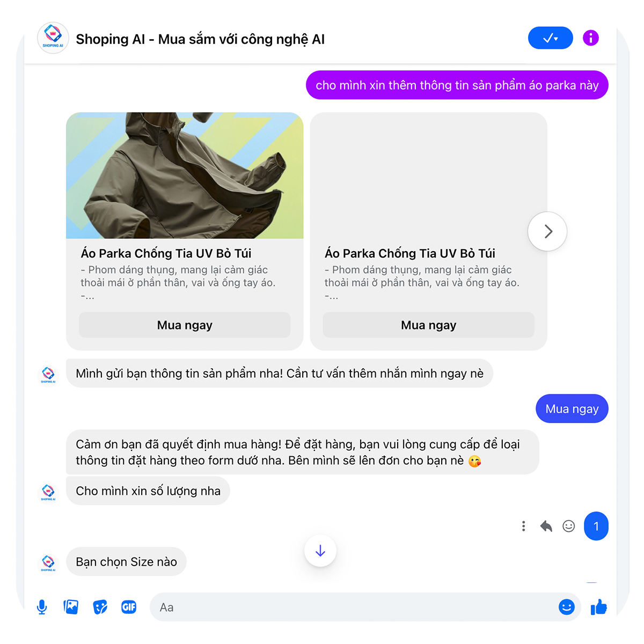Open the photo attachment icon

click(71, 607)
